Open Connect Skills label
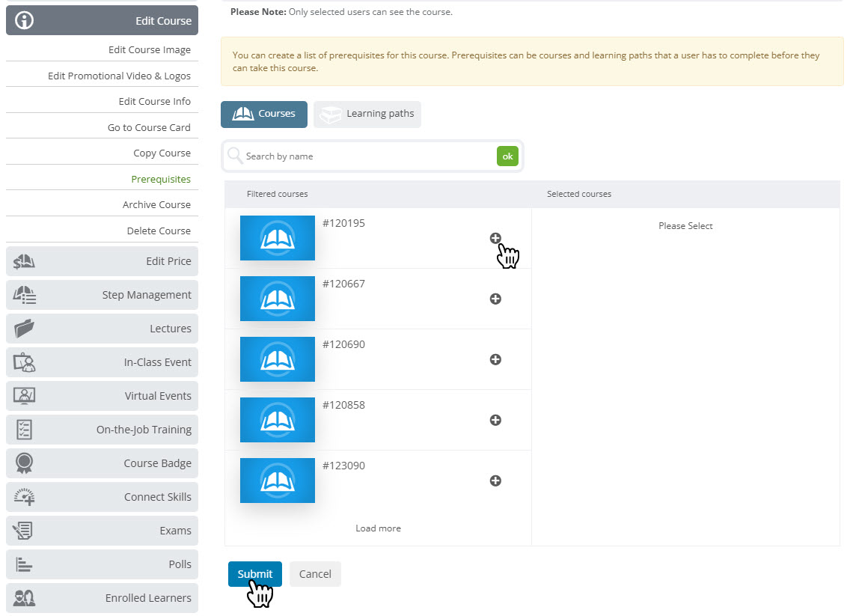The height and width of the screenshot is (616, 850). coord(157,497)
